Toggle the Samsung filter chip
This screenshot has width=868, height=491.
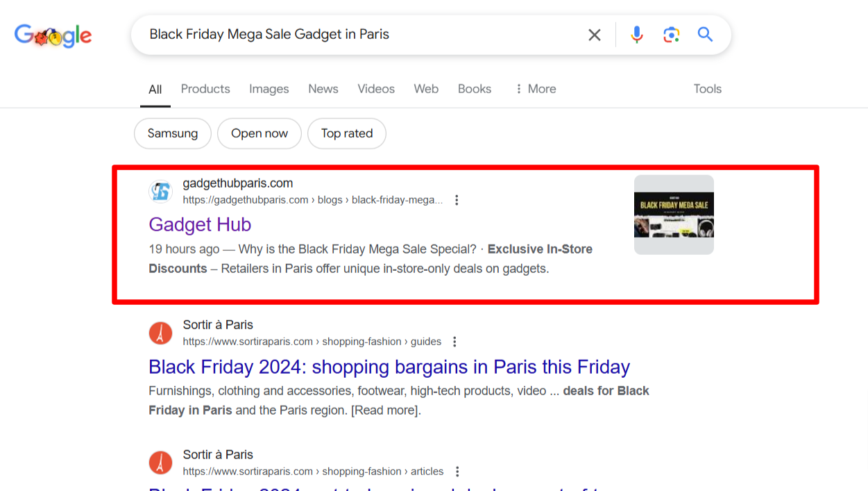pos(173,133)
